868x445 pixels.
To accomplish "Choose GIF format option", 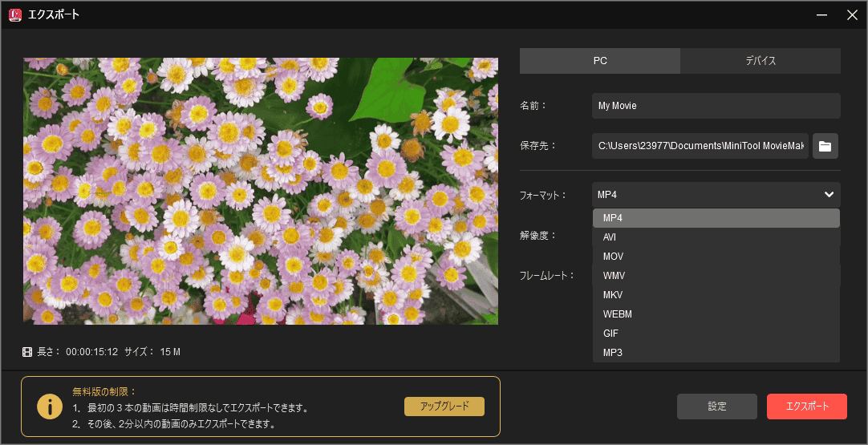I will 716,334.
